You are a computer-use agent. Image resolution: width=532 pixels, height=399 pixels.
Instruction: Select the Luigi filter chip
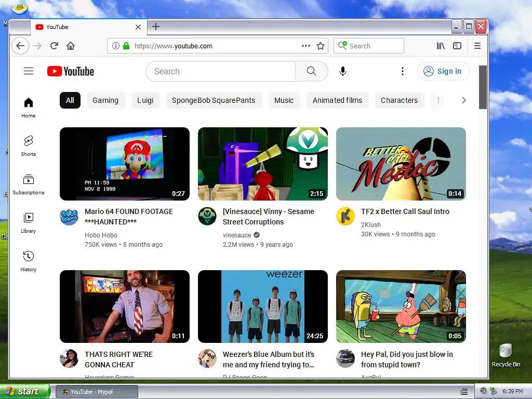click(145, 100)
